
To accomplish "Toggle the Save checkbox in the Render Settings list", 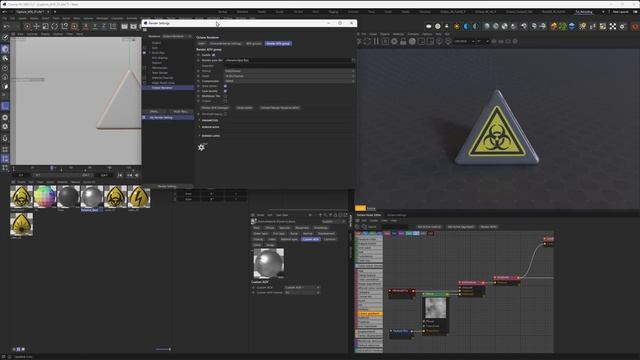I will pos(144,48).
